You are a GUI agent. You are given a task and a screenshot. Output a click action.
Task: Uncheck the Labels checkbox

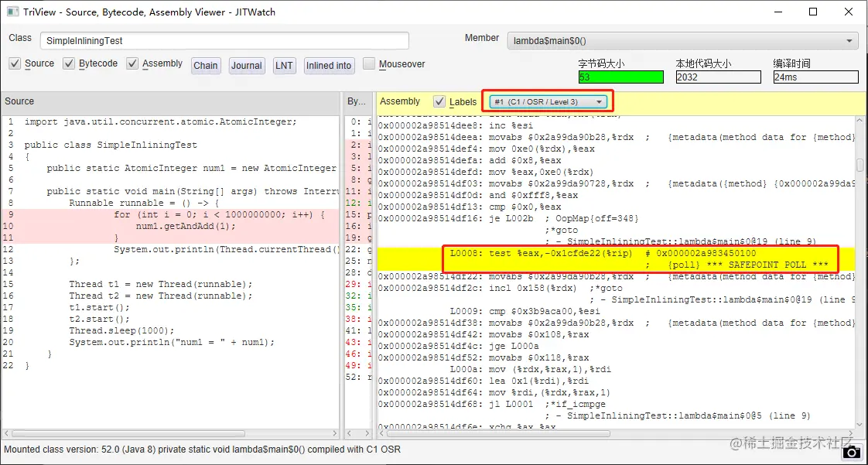click(x=439, y=102)
